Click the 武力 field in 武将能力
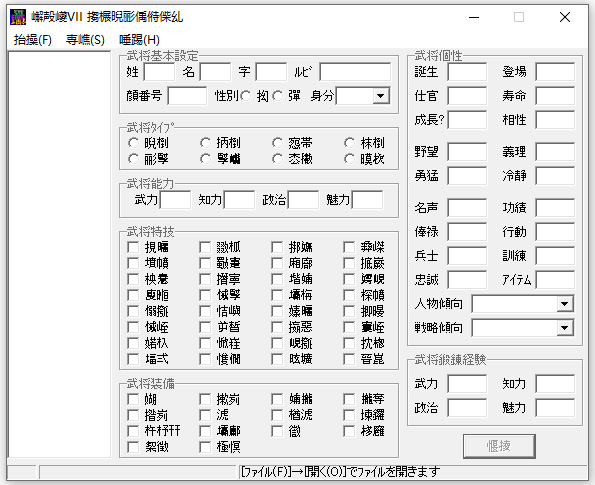595x485 pixels. [175, 200]
